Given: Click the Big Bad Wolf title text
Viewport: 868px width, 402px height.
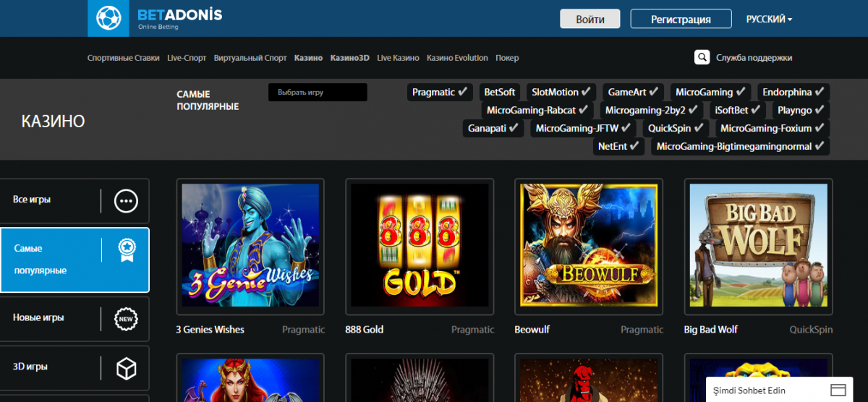Looking at the screenshot, I should 711,330.
